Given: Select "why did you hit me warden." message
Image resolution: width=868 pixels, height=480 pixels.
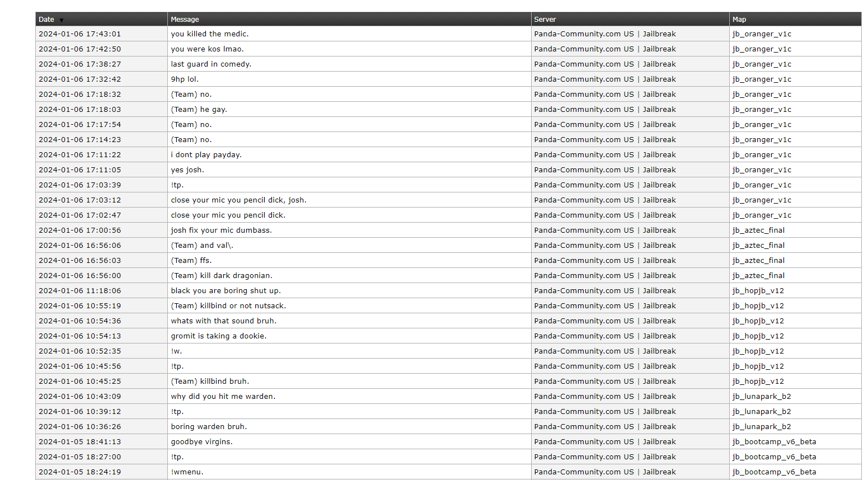Looking at the screenshot, I should pos(223,397).
